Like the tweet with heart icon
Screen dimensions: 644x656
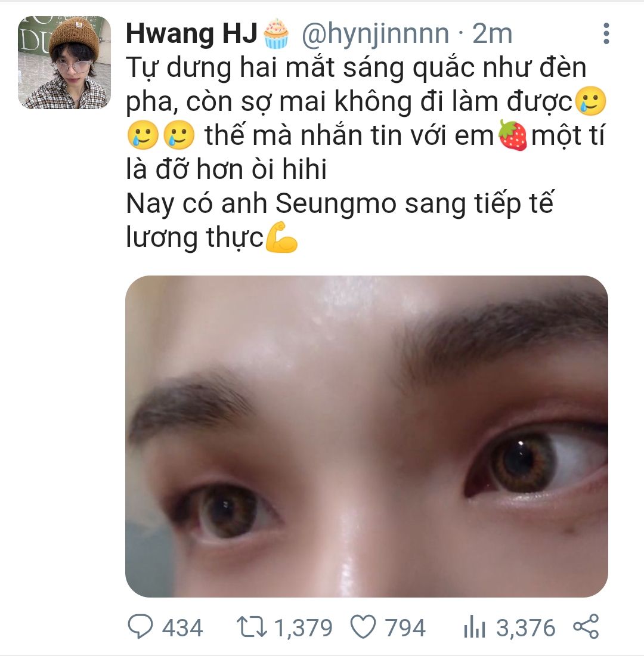click(x=363, y=627)
